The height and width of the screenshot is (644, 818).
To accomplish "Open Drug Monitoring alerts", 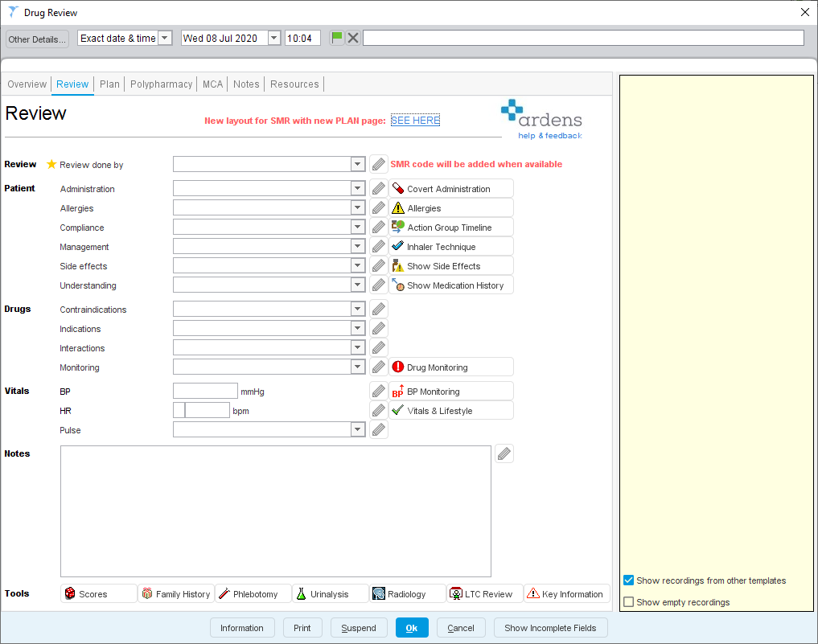I will 450,366.
